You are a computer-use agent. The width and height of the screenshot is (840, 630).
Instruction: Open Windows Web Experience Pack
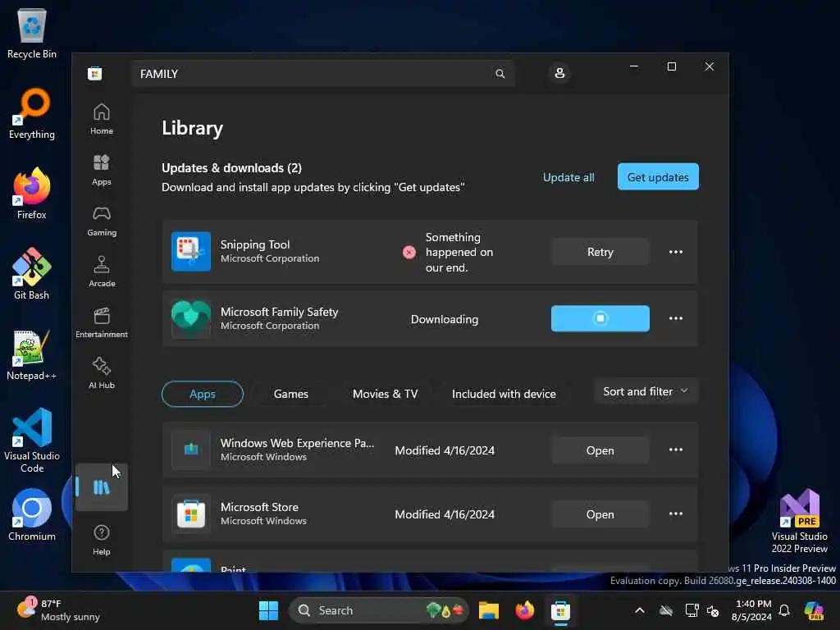(600, 450)
